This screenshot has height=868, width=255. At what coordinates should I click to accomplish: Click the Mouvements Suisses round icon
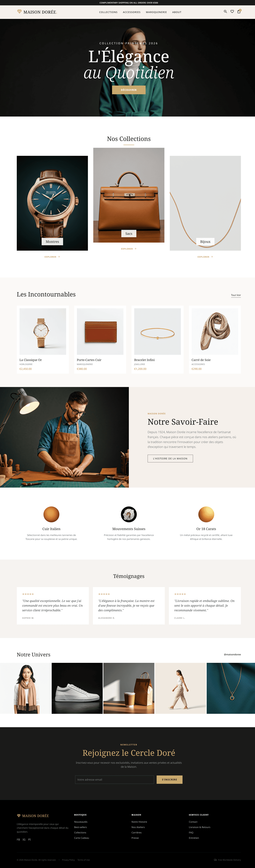point(129,514)
